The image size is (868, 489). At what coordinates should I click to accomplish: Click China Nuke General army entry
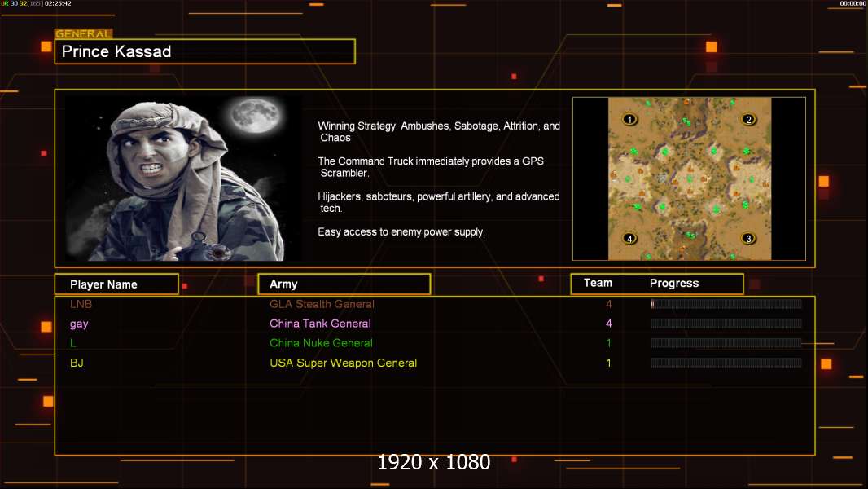click(321, 343)
